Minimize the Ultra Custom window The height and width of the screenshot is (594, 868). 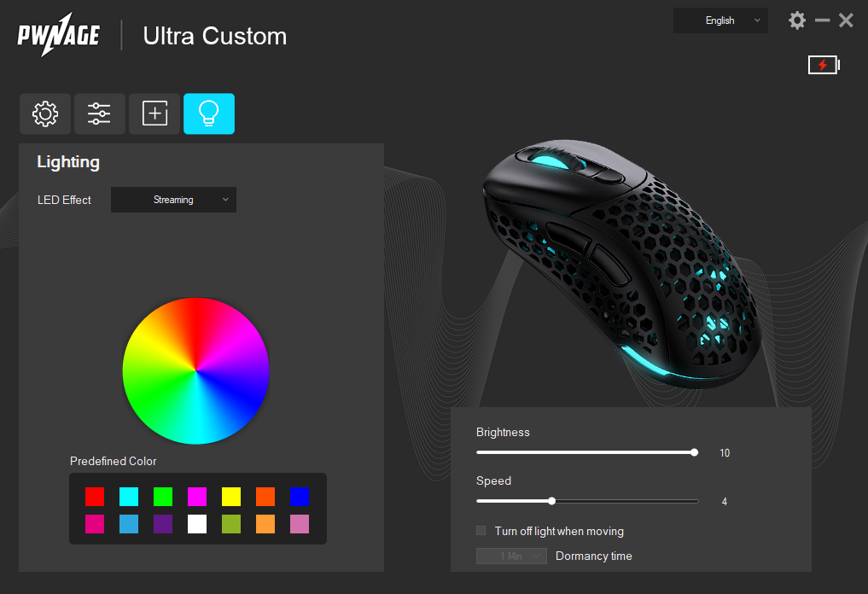tap(823, 20)
